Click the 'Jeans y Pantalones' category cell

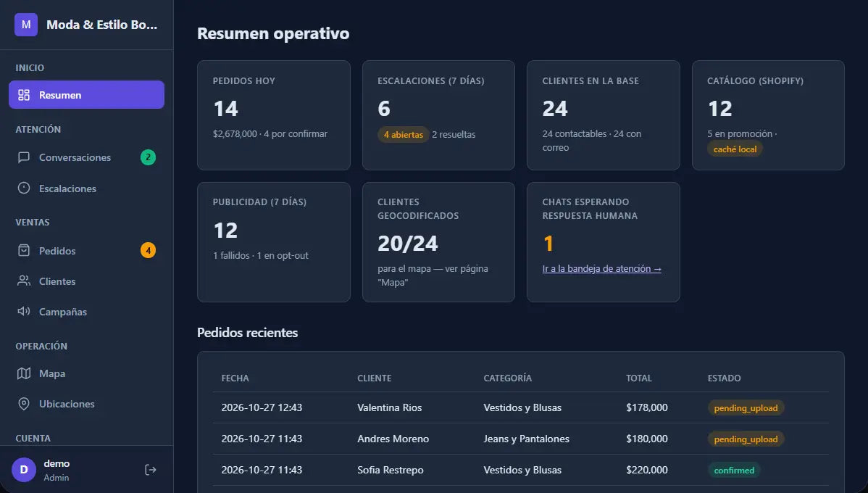click(527, 439)
